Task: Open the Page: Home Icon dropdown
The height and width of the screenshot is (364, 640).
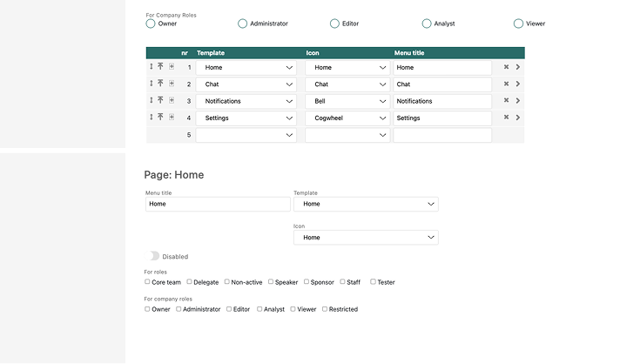Action: [x=366, y=238]
